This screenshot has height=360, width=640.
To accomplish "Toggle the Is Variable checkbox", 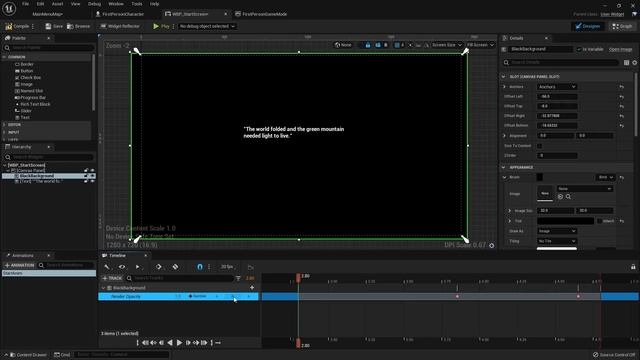I will click(x=579, y=49).
